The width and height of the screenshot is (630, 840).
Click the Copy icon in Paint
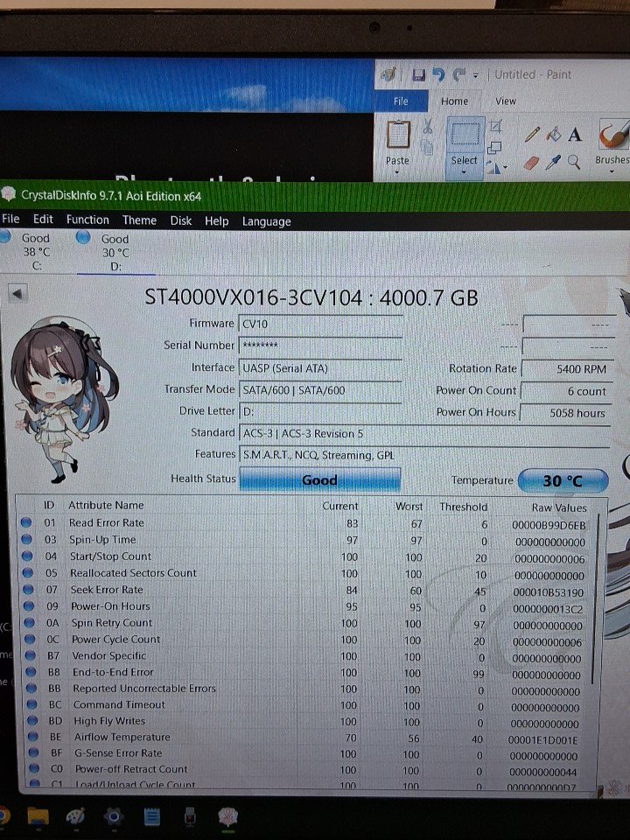[x=428, y=147]
